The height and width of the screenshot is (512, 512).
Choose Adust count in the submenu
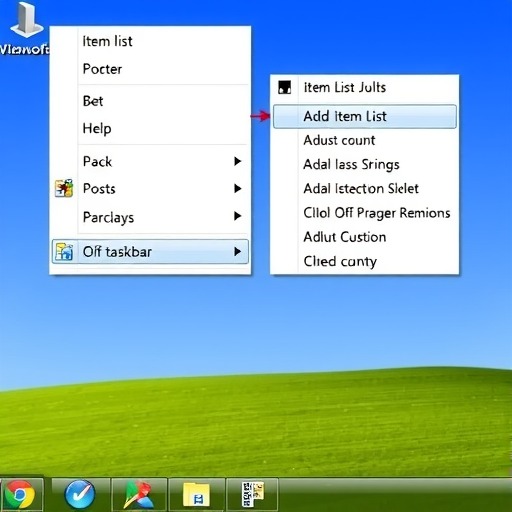point(365,140)
